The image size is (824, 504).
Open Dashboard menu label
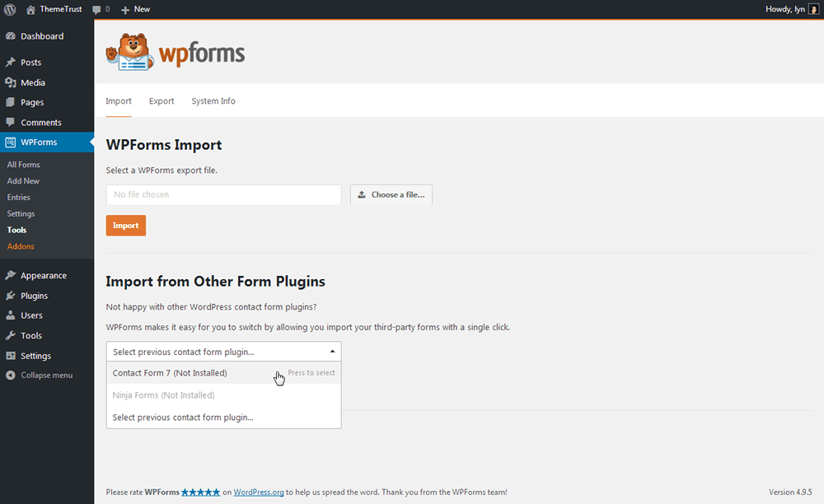tap(42, 36)
